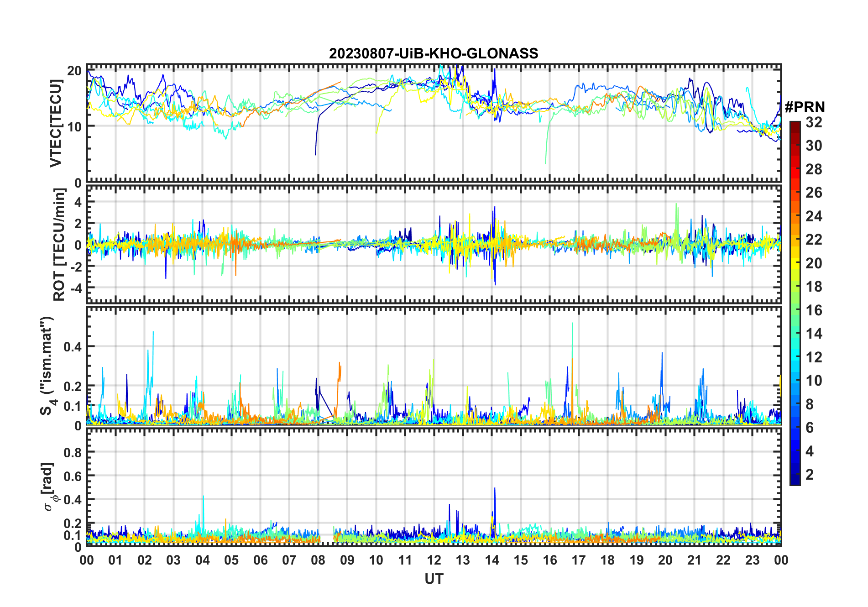Click colorbar tick label 16

pos(814,310)
